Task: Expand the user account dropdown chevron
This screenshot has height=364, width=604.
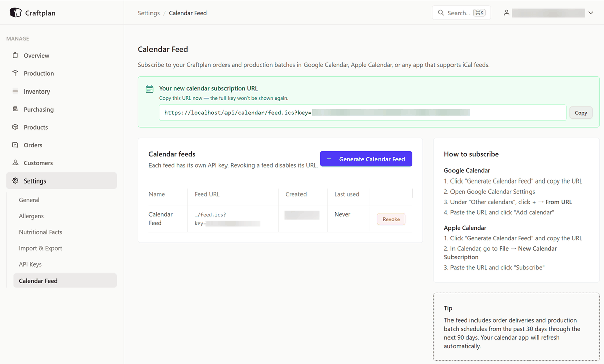Action: 591,13
